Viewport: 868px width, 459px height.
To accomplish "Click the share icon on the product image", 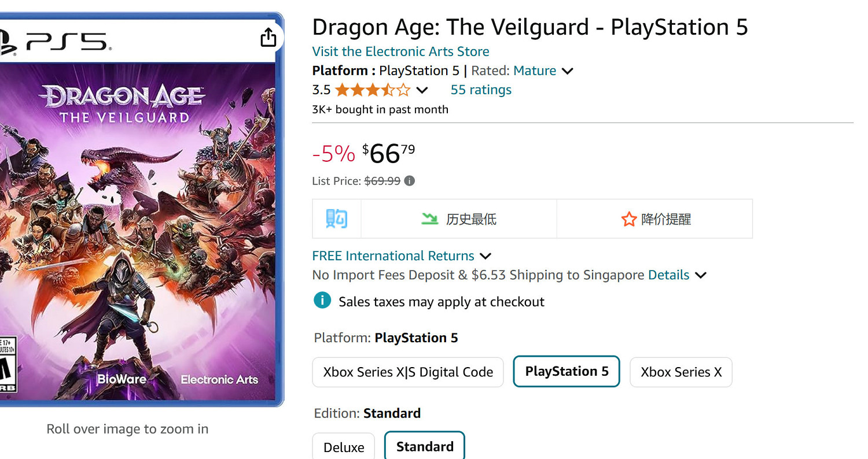I will point(268,36).
